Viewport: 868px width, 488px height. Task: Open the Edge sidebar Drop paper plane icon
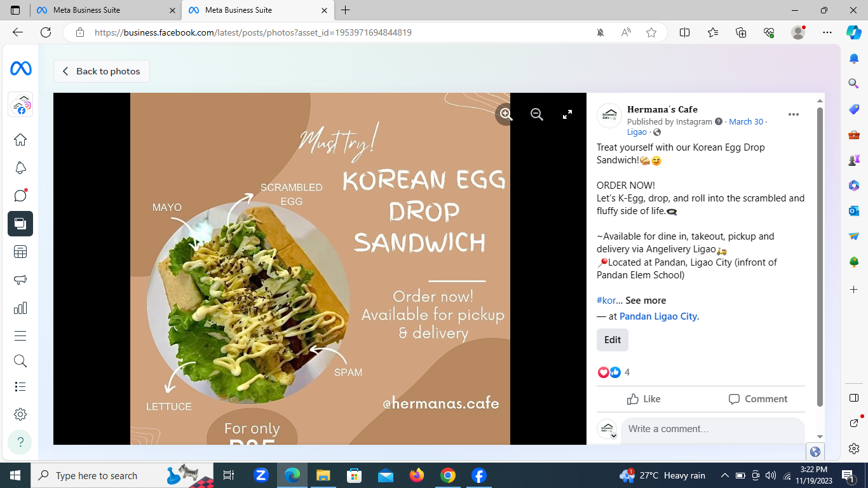[x=854, y=236]
